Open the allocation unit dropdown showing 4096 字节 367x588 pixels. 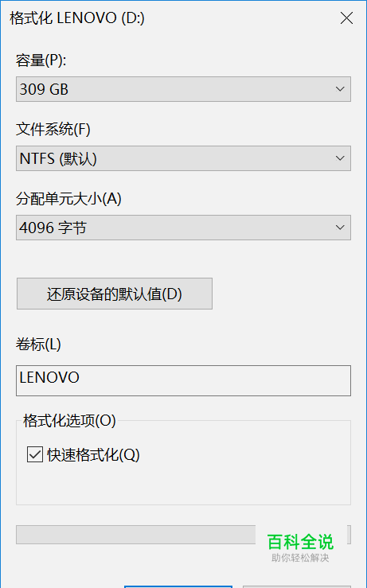click(183, 228)
